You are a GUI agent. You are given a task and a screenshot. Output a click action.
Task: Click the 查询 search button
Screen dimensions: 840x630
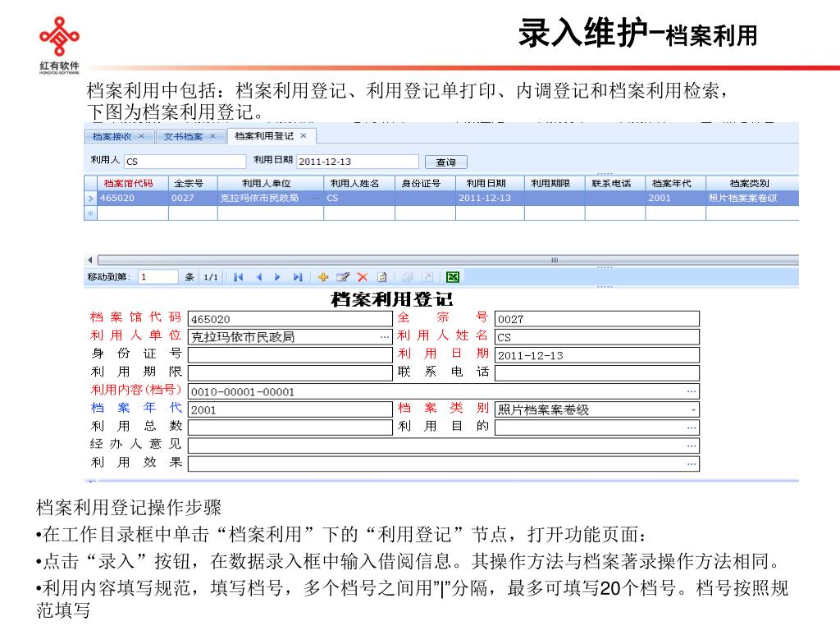445,162
